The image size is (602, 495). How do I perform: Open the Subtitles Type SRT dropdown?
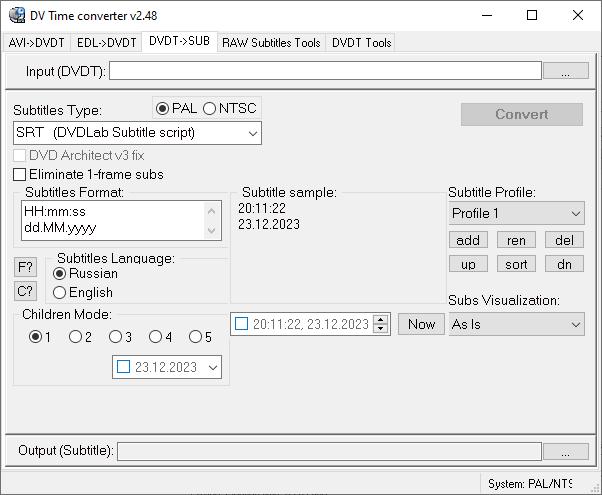[x=137, y=133]
